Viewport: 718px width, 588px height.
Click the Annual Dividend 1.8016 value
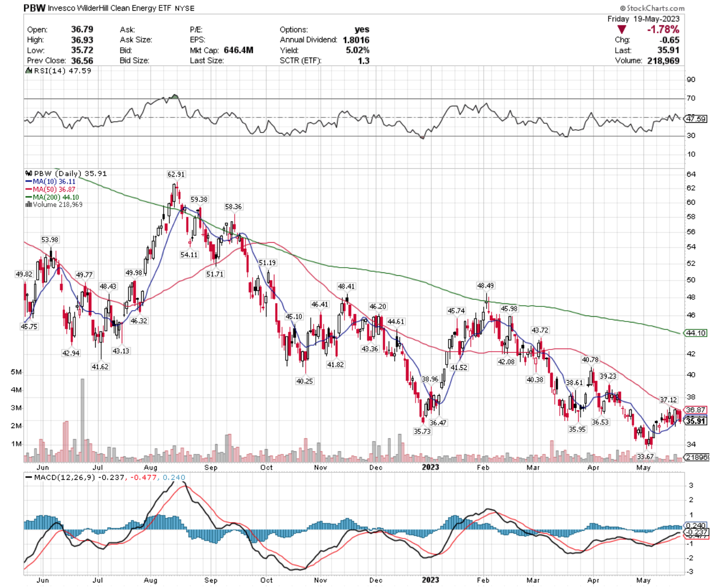coord(355,40)
